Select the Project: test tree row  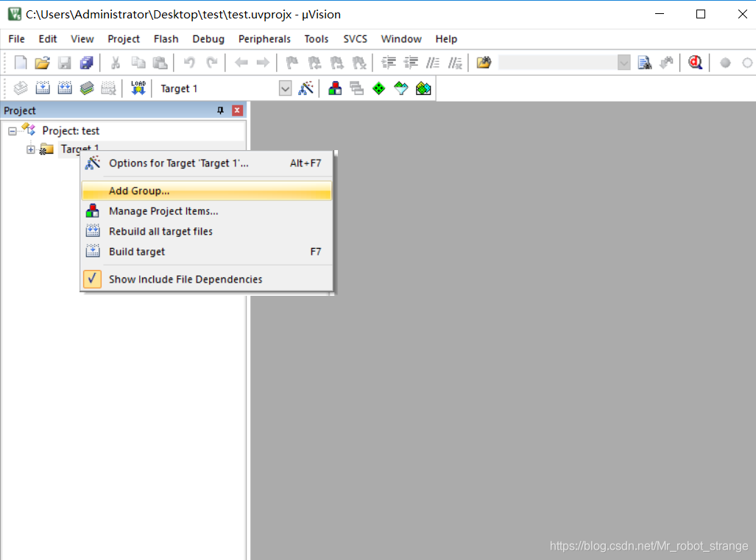click(x=71, y=130)
